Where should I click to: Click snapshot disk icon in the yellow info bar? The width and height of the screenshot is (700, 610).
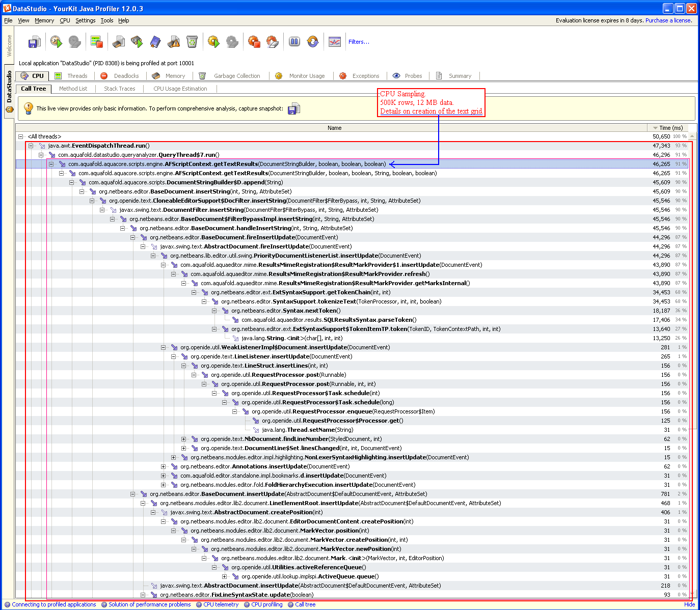[x=294, y=108]
